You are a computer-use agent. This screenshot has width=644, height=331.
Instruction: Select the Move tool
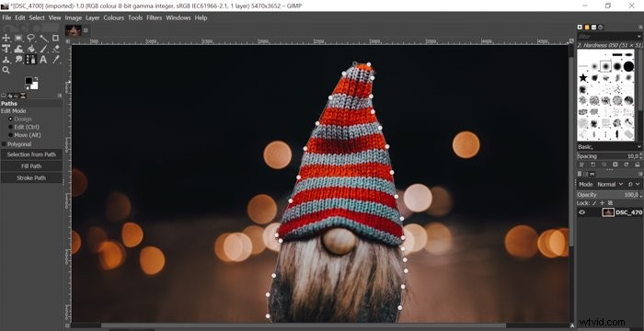point(6,39)
